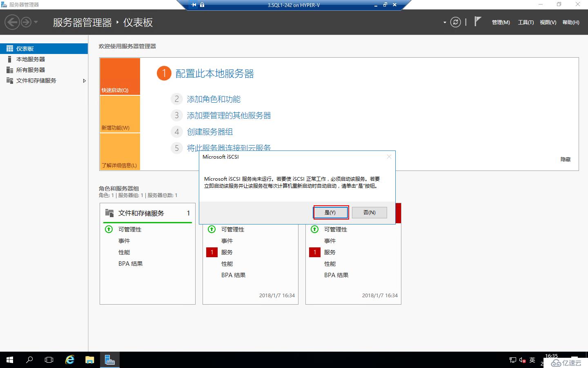
Task: Close the Microsoft iSCSI dialog
Action: point(389,157)
